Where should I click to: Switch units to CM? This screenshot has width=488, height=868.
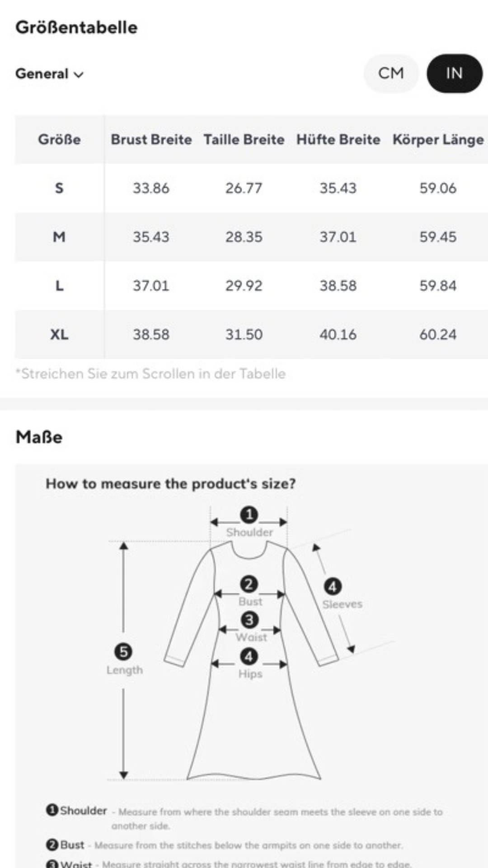(x=391, y=73)
